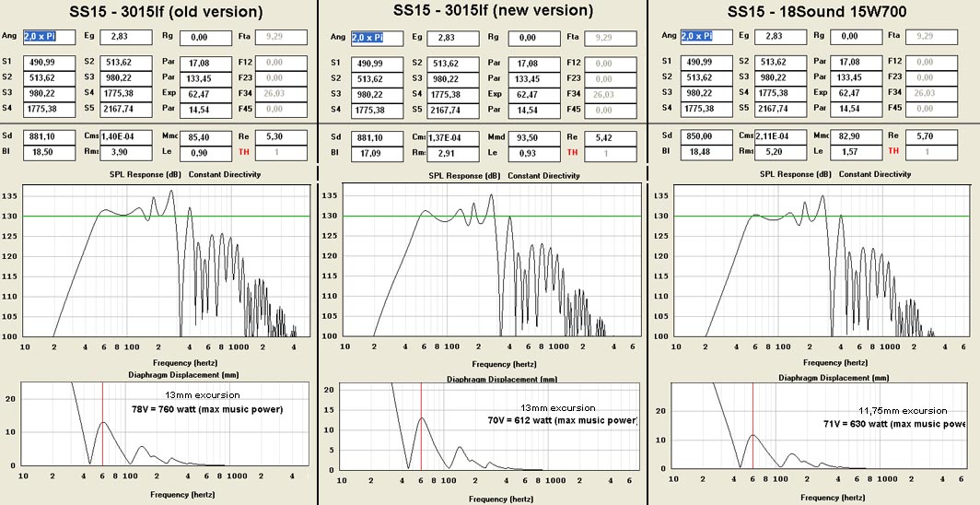Click the red TH label in 18Sound panel

pyautogui.click(x=893, y=151)
